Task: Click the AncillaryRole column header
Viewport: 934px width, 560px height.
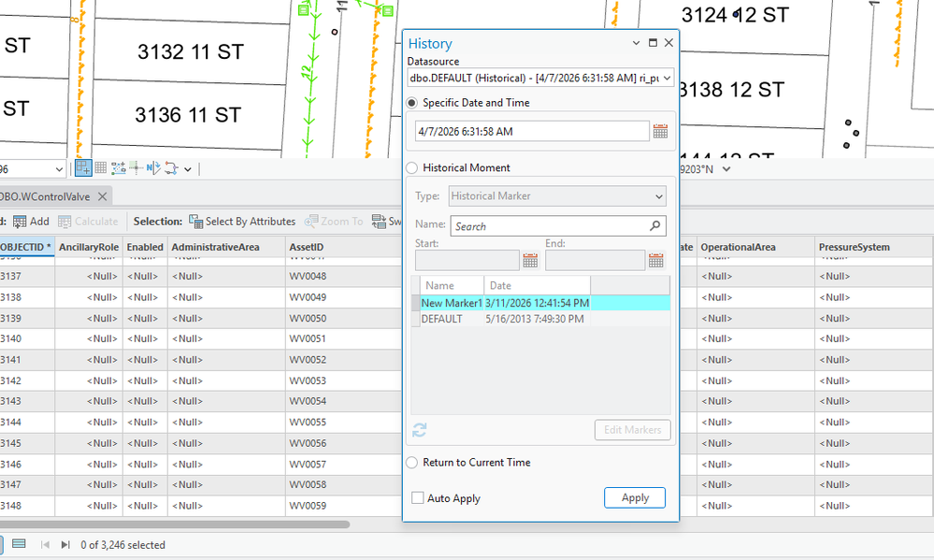Action: pyautogui.click(x=89, y=247)
